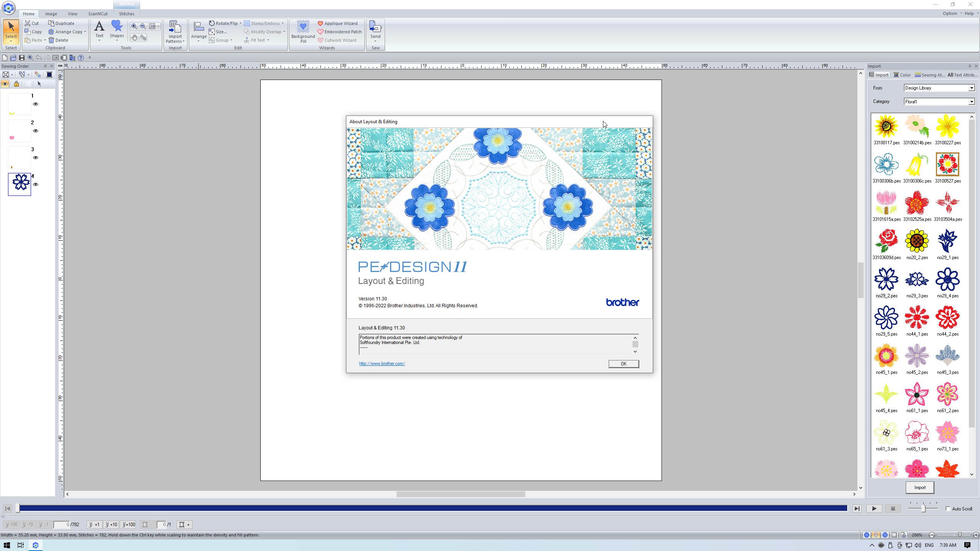Launch the Applique Wizard
Screen dimensions: 980x551
tap(337, 23)
